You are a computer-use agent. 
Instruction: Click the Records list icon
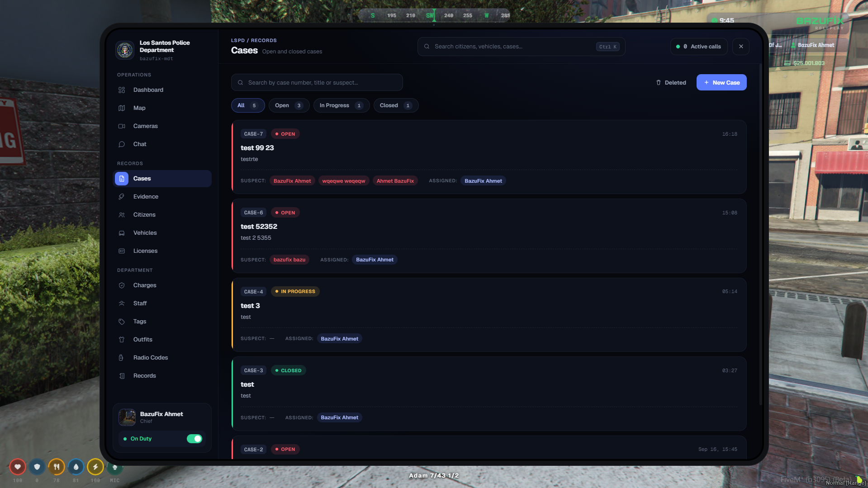pyautogui.click(x=122, y=376)
